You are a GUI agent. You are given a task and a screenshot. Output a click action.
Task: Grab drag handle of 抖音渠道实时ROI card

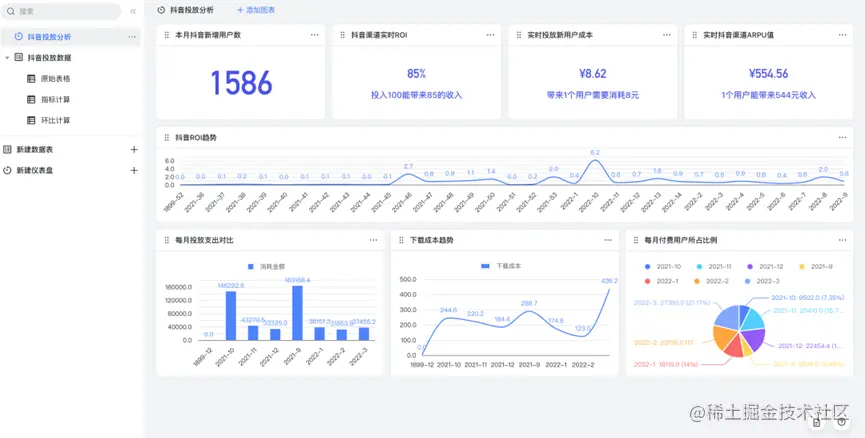coord(343,35)
